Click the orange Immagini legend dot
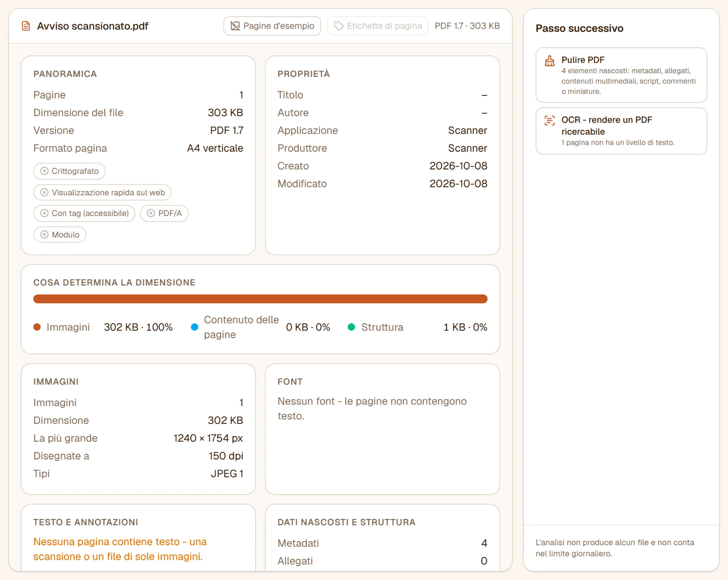The width and height of the screenshot is (728, 580). pyautogui.click(x=37, y=327)
